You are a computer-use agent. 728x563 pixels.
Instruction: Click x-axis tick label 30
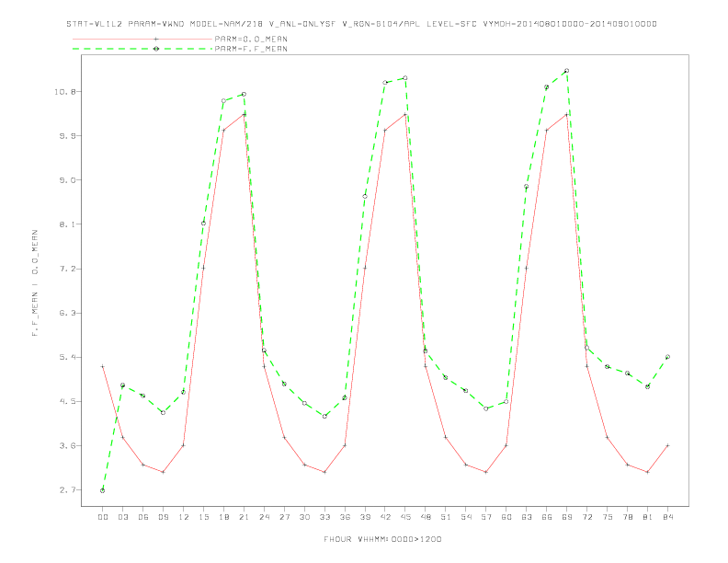click(304, 517)
